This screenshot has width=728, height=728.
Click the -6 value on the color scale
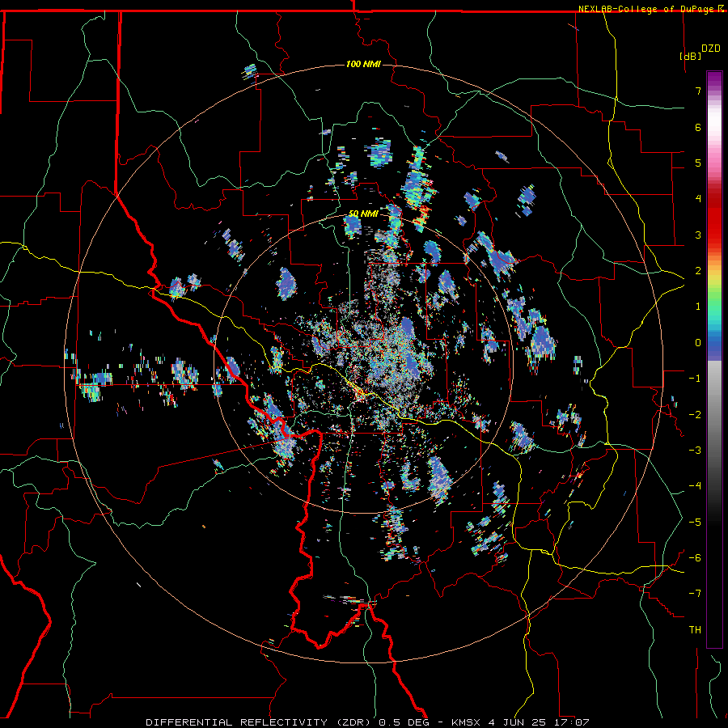pyautogui.click(x=695, y=558)
